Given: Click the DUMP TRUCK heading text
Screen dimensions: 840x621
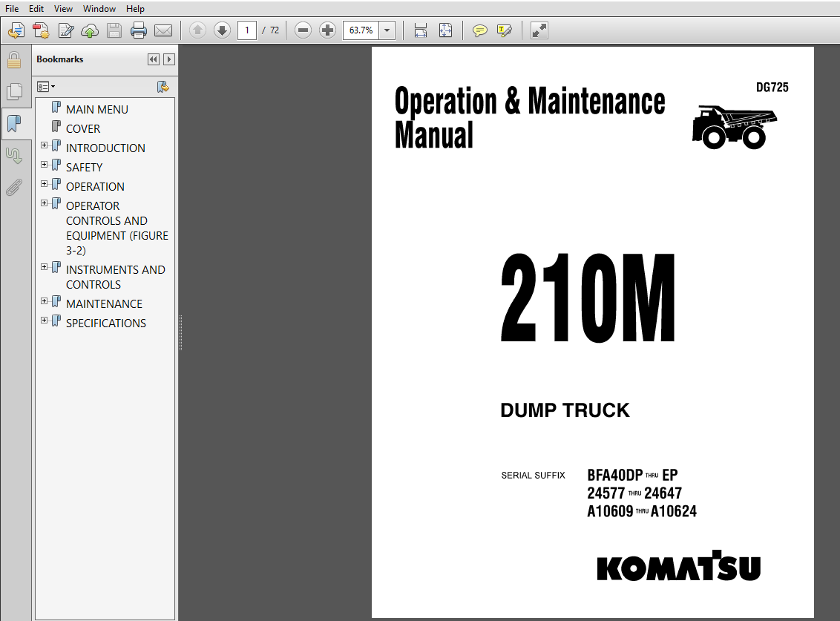Looking at the screenshot, I should 565,410.
